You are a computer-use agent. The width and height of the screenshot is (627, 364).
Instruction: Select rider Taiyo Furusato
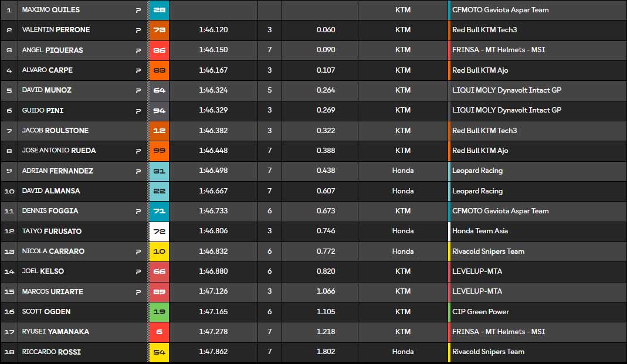click(x=52, y=232)
